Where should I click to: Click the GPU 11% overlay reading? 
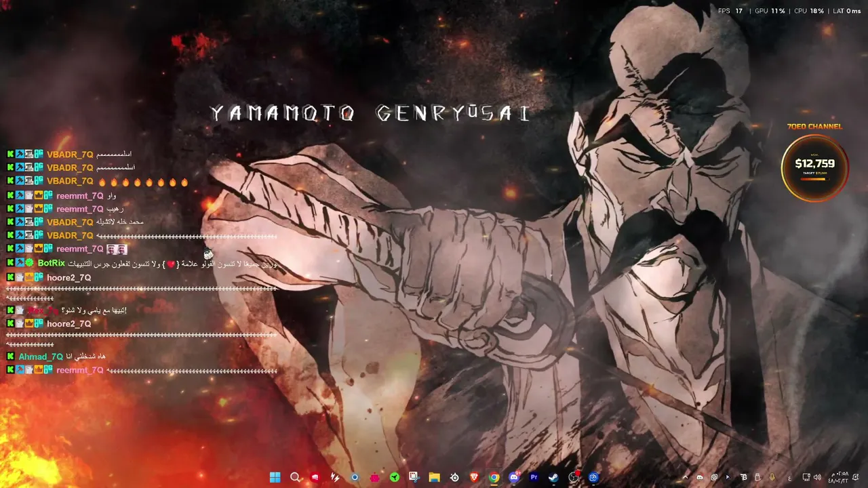click(x=770, y=11)
